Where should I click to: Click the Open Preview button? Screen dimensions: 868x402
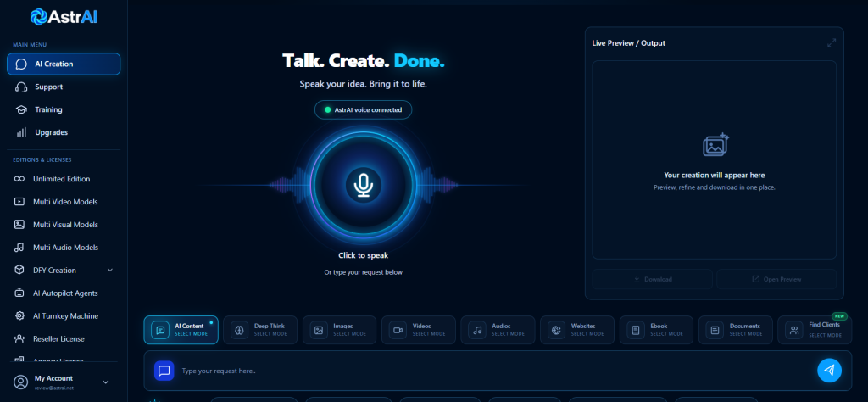[x=776, y=279]
